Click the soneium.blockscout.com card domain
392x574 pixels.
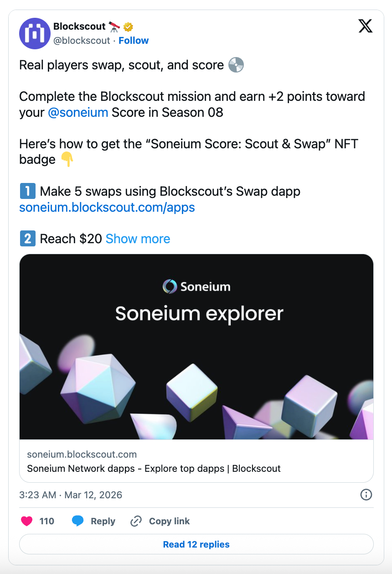82,454
